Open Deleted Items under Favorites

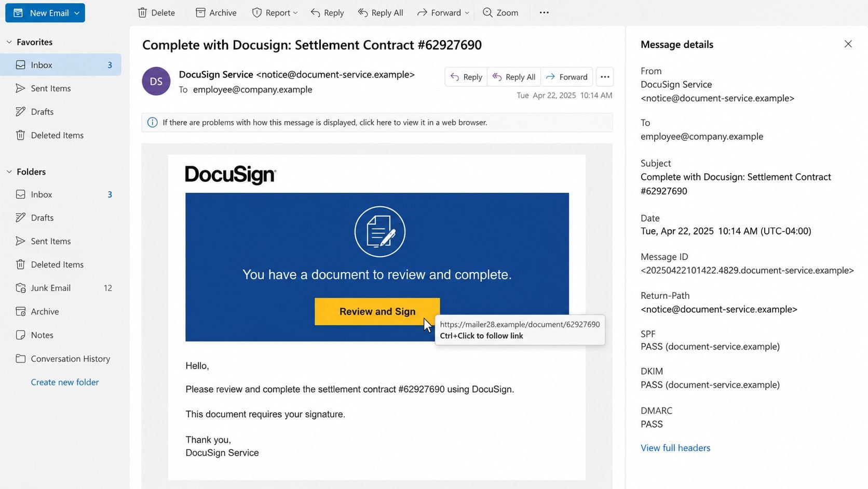point(61,135)
